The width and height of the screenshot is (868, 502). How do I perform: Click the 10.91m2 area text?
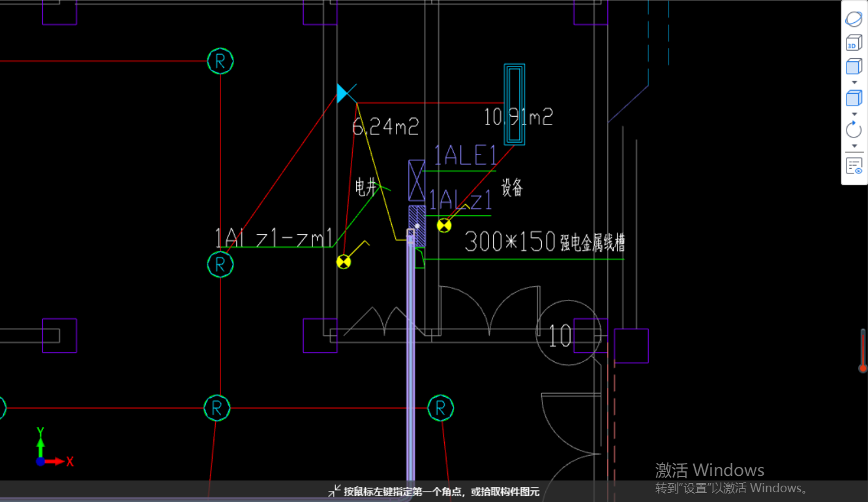518,117
